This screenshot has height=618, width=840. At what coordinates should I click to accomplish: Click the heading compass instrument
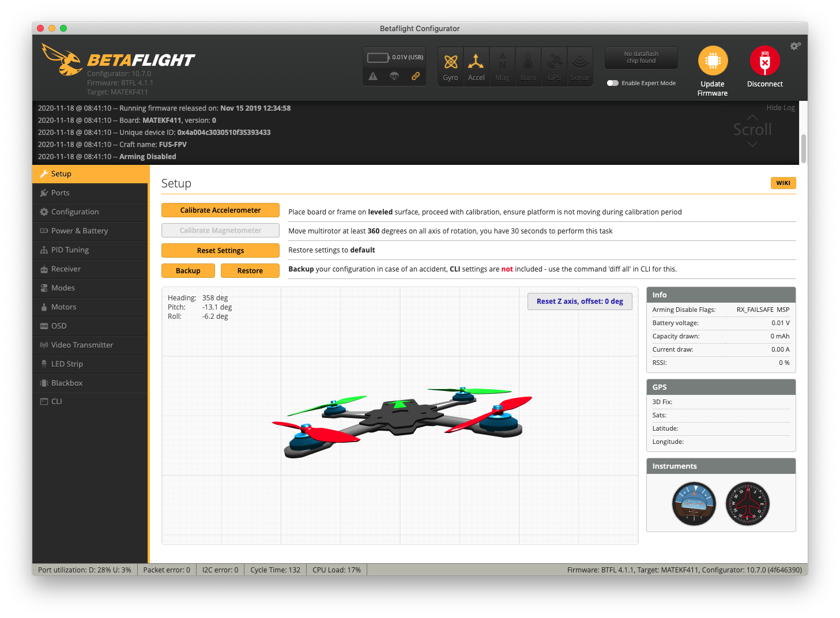748,504
